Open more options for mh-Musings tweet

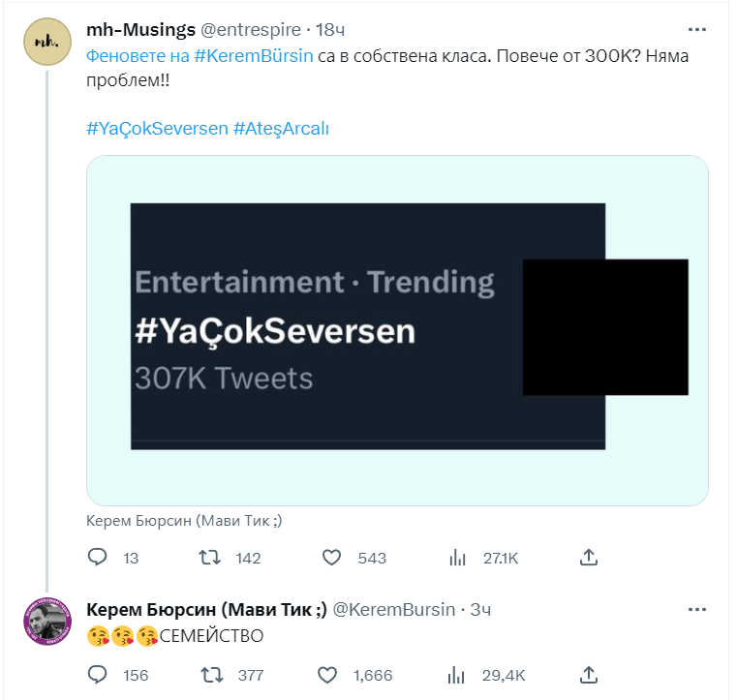[696, 30]
